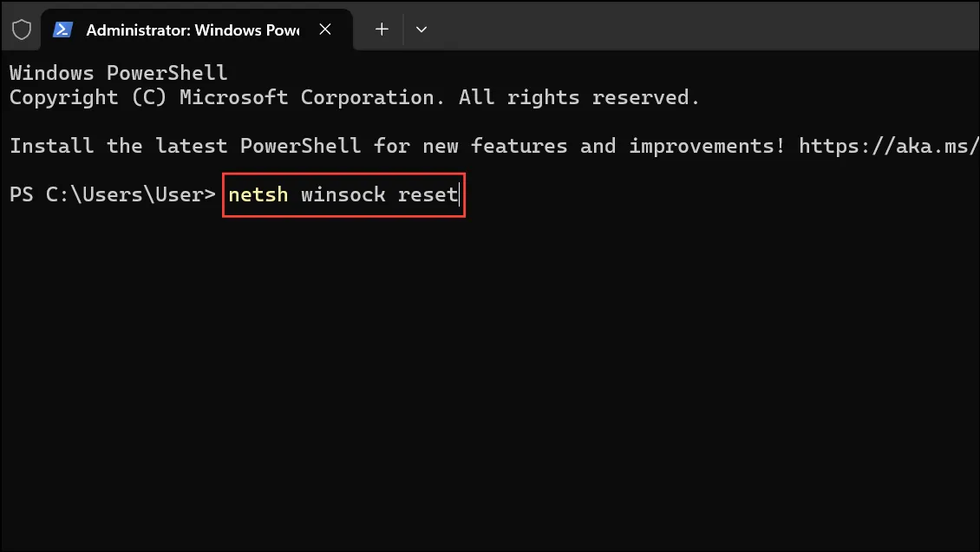Click the All rights reserved text
The height and width of the screenshot is (552, 980).
tap(578, 97)
